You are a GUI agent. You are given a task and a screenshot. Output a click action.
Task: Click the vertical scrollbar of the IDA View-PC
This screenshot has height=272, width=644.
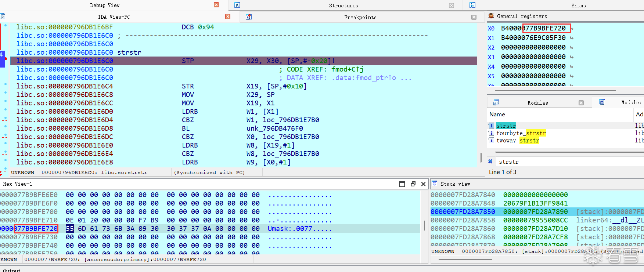(x=481, y=157)
